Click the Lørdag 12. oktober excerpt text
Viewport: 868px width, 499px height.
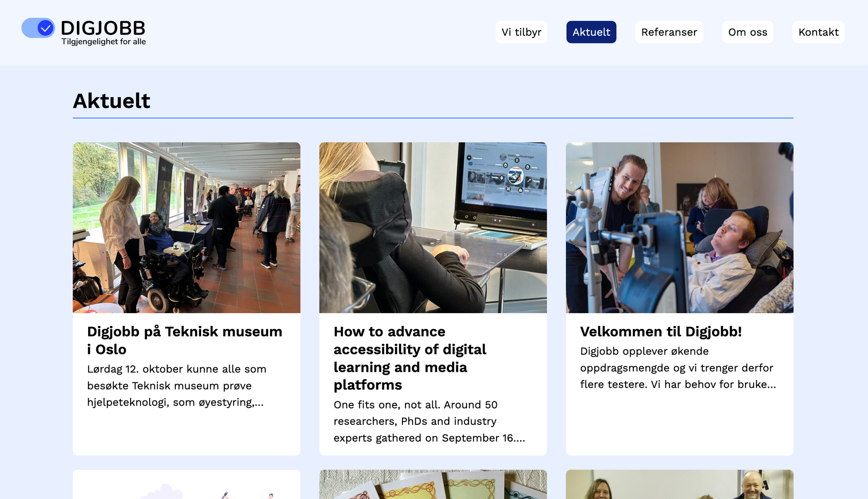click(176, 385)
